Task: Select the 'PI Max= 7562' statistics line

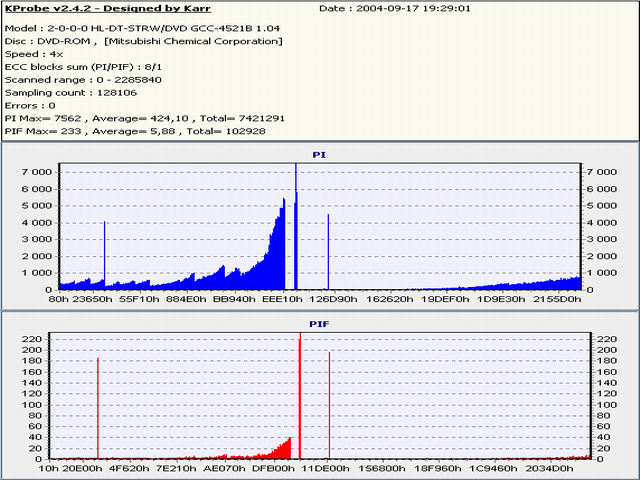Action: [x=144, y=118]
